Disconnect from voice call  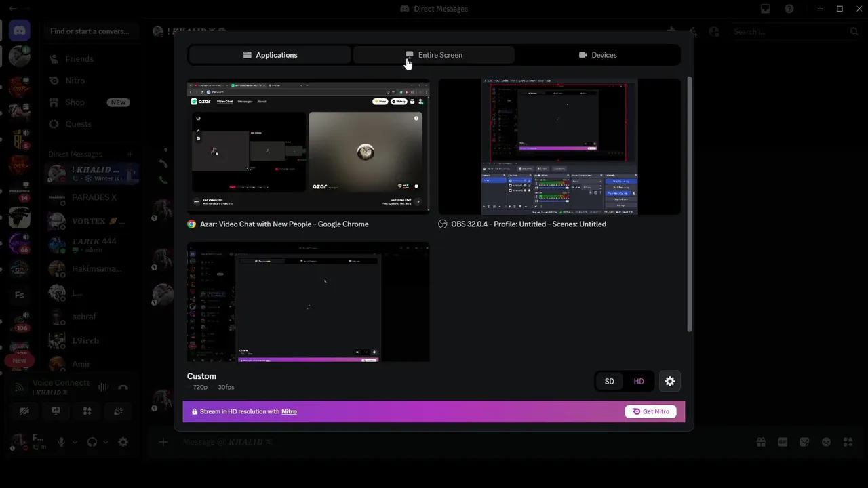(x=123, y=388)
